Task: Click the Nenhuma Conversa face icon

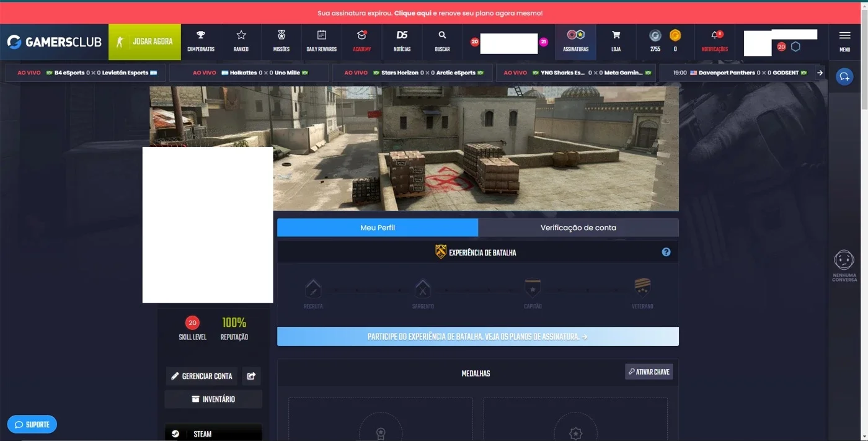Action: [x=844, y=259]
